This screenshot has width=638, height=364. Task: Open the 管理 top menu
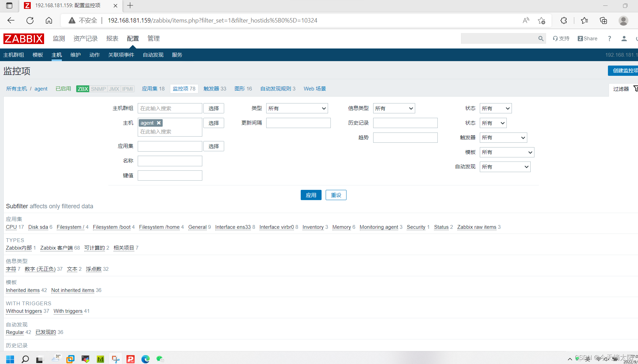(153, 39)
